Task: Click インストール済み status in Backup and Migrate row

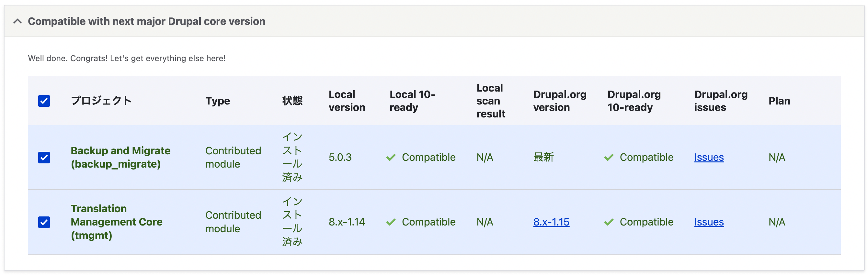Action: tap(292, 157)
